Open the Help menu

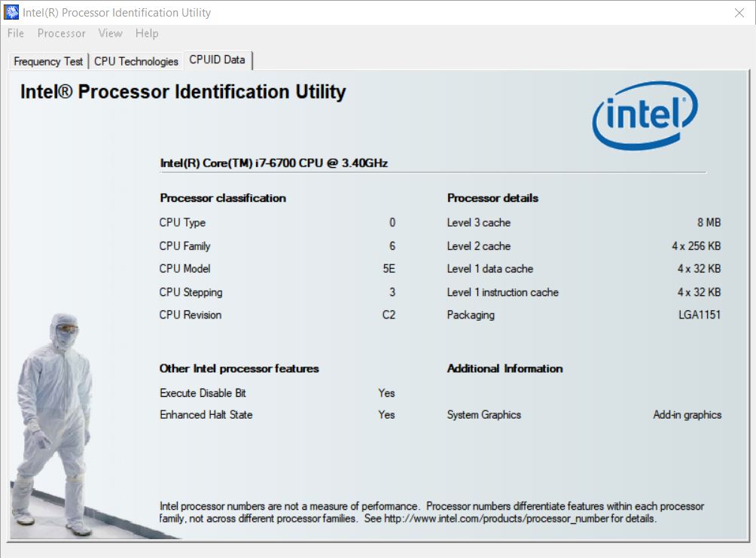[147, 33]
